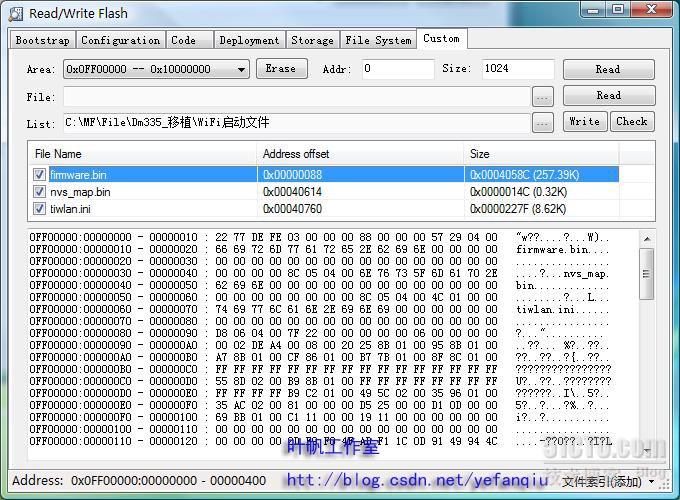The height and width of the screenshot is (500, 680).
Task: Browse for folder with List row ellipsis button
Action: point(543,123)
